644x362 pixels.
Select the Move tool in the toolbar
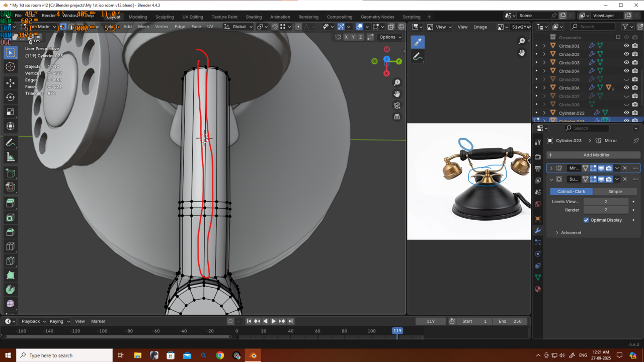click(x=10, y=83)
